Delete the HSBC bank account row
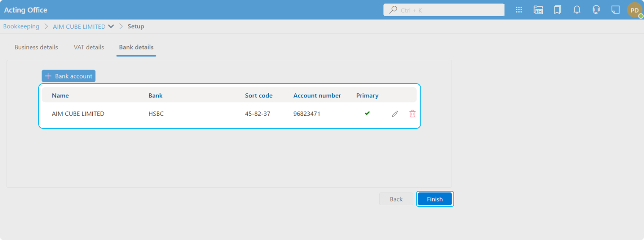 (x=412, y=114)
